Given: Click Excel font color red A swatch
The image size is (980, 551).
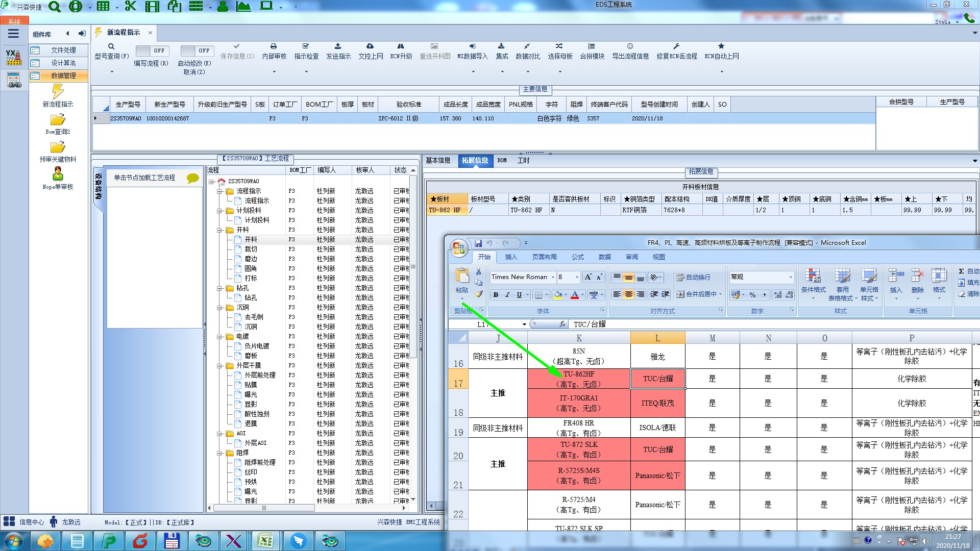Looking at the screenshot, I should click(575, 294).
